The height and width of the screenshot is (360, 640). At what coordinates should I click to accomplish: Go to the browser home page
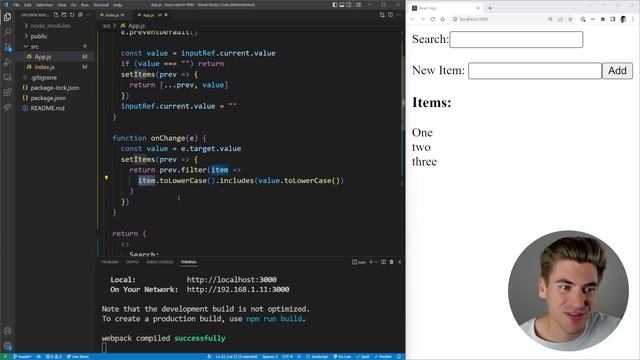pos(442,19)
